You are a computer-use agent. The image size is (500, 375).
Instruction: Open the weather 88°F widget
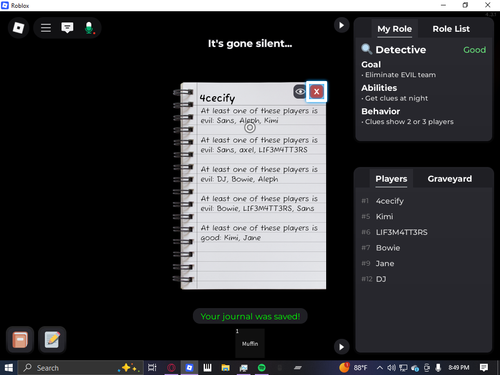click(353, 368)
